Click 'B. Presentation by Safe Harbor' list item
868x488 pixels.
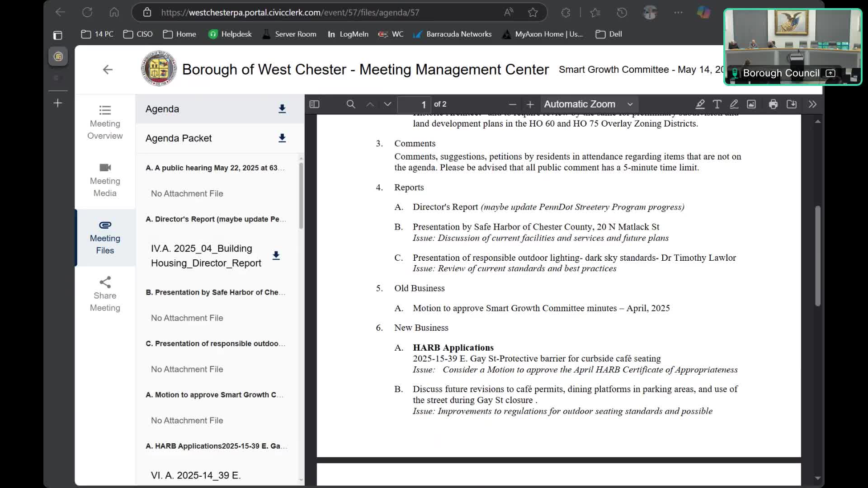[215, 292]
